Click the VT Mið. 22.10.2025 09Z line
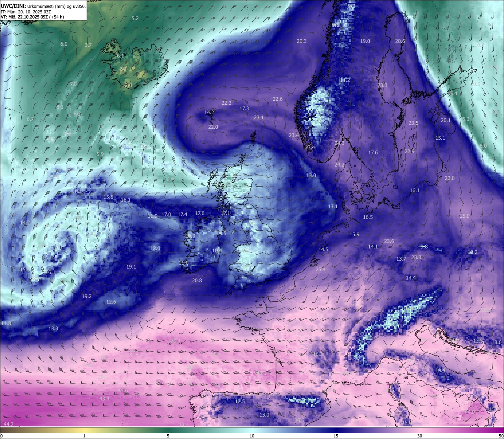The width and height of the screenshot is (504, 439). click(32, 17)
